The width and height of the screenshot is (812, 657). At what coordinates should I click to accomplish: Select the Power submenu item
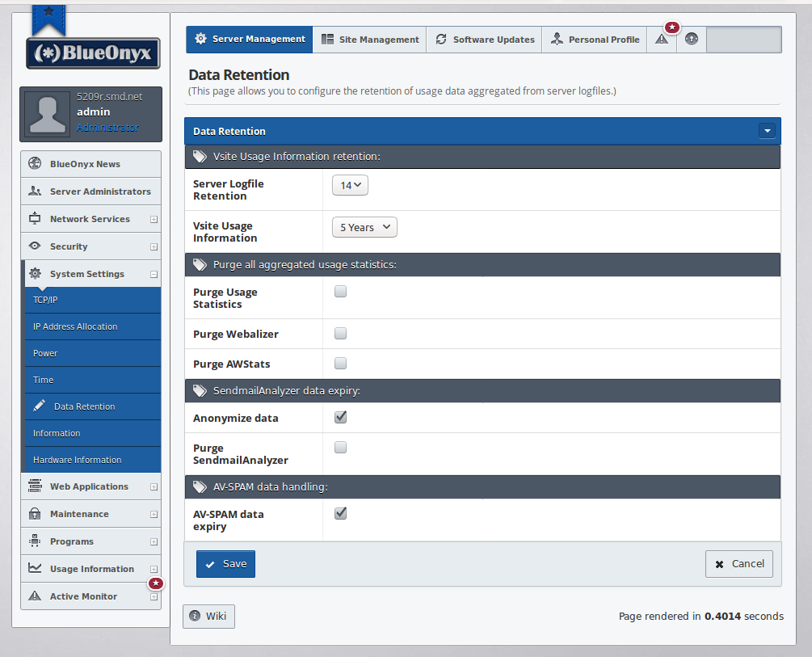[x=93, y=353]
